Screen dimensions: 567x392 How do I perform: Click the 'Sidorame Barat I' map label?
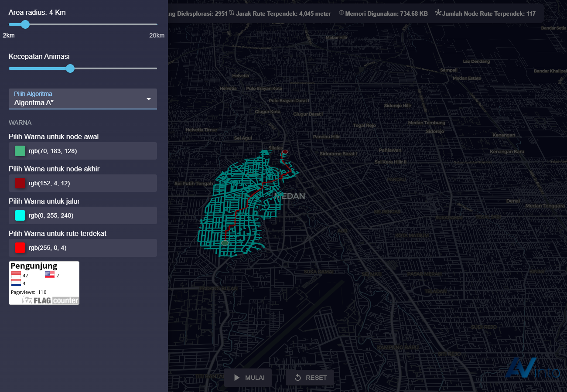pos(338,153)
